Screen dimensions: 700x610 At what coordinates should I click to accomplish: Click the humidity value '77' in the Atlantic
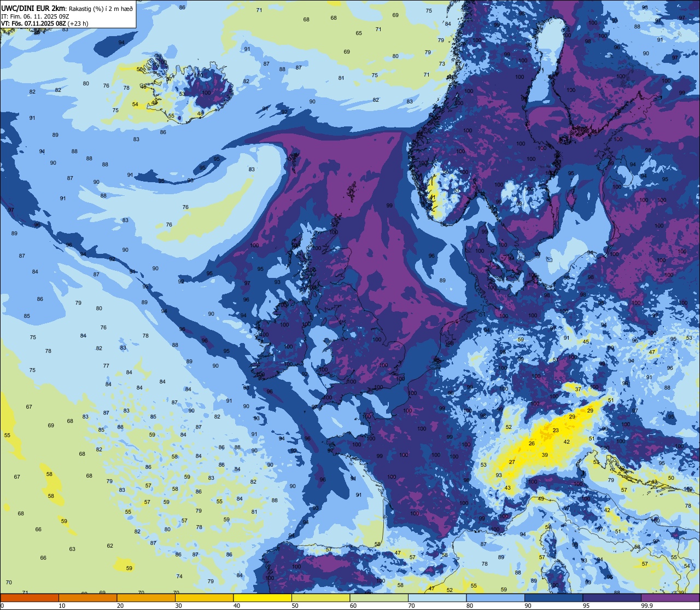(106, 366)
